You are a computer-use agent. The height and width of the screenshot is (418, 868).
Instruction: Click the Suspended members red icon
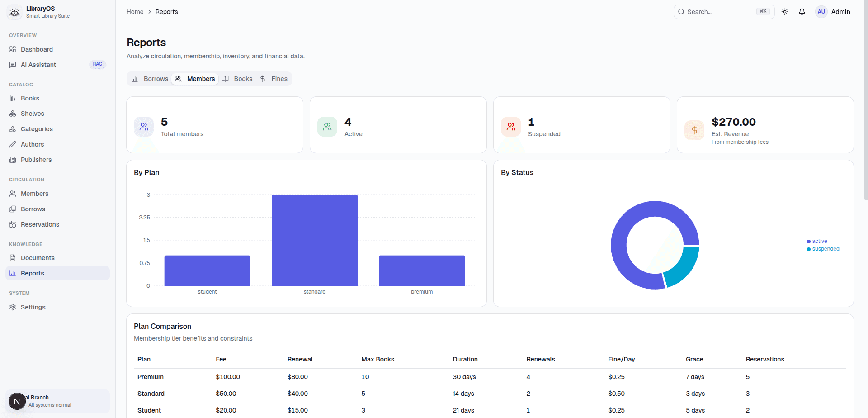pyautogui.click(x=511, y=127)
